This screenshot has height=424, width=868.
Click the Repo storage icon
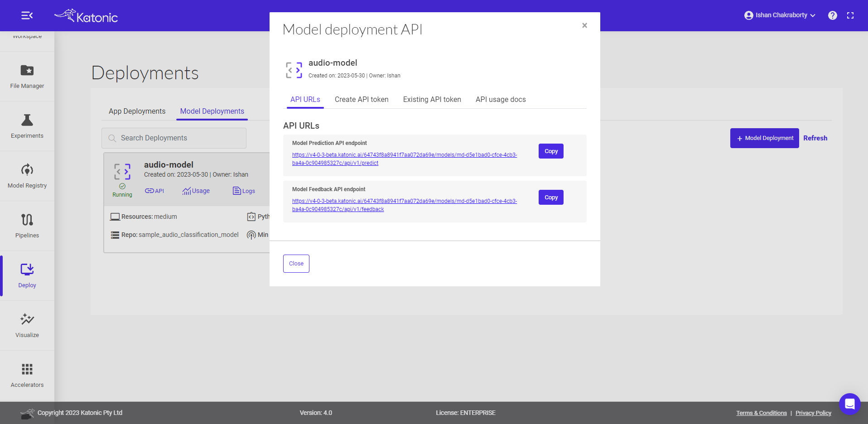pyautogui.click(x=115, y=235)
